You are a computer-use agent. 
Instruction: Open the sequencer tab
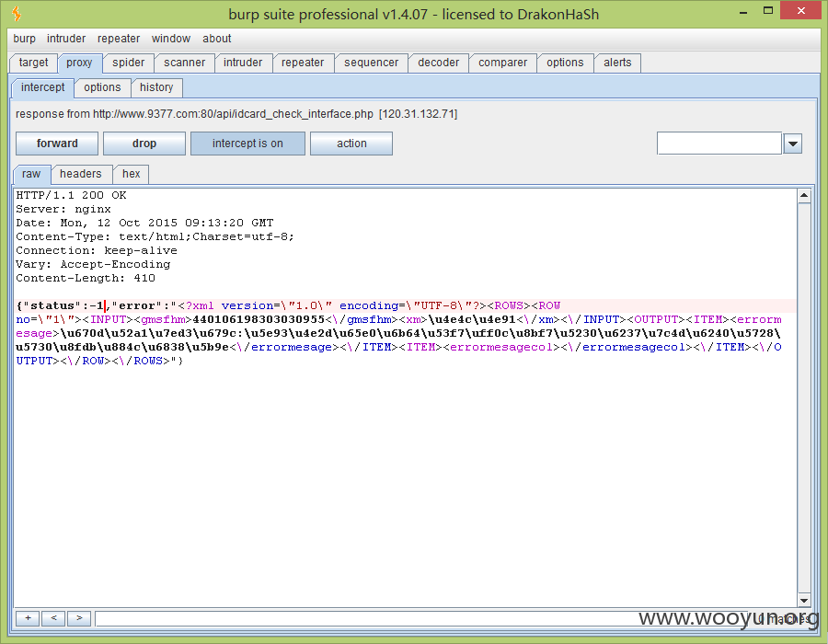[372, 63]
